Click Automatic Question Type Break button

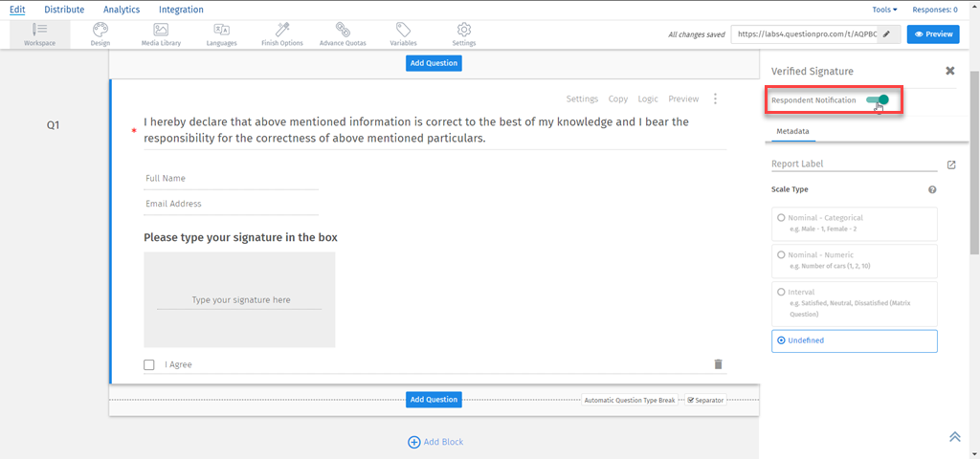[630, 400]
